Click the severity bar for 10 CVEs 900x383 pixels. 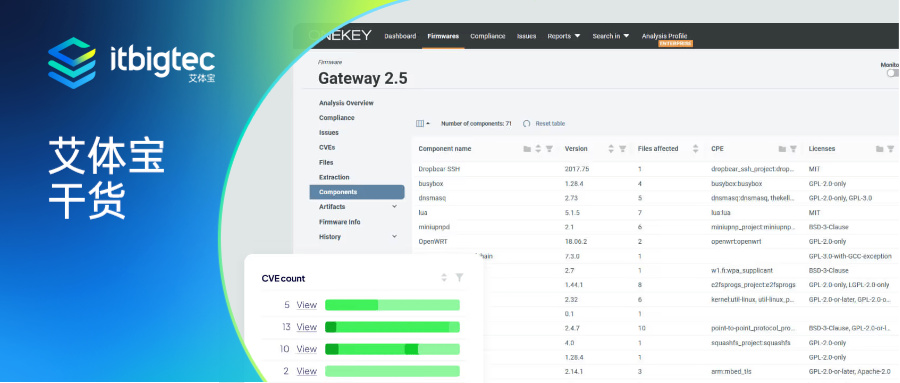tap(393, 349)
